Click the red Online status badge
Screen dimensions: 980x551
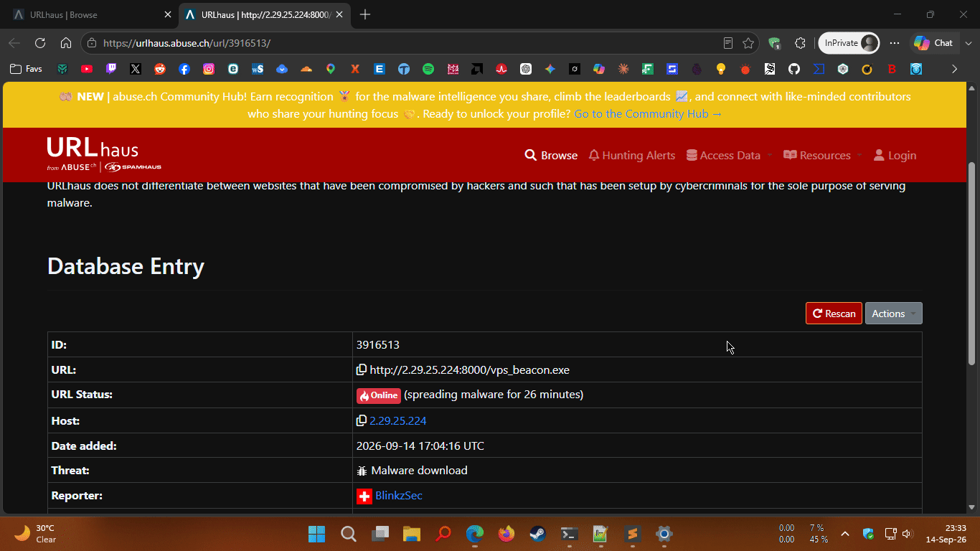pyautogui.click(x=379, y=395)
